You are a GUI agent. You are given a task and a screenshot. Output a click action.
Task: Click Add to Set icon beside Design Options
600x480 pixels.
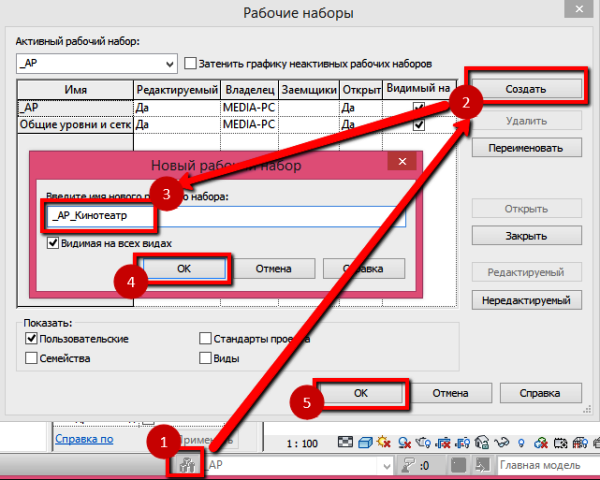(482, 465)
